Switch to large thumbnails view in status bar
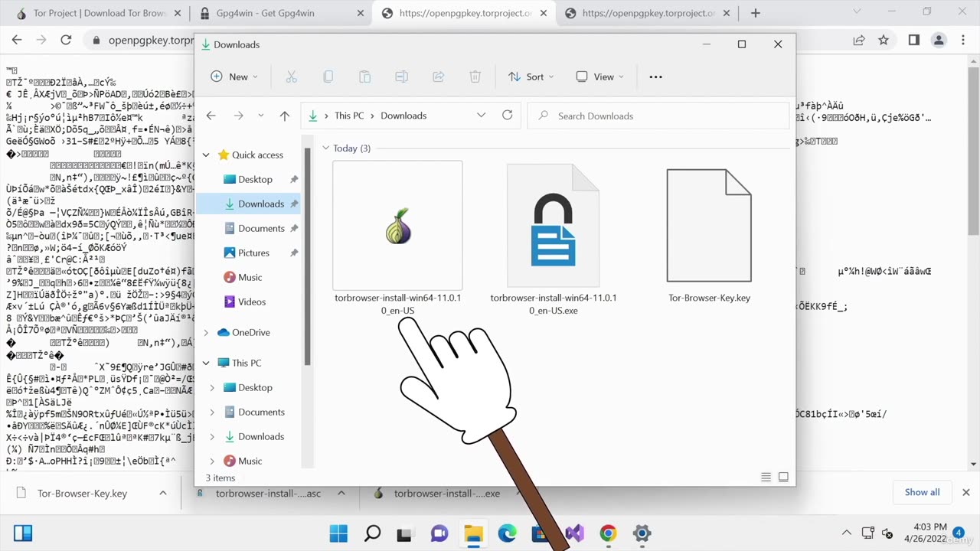The image size is (980, 551). [x=783, y=477]
